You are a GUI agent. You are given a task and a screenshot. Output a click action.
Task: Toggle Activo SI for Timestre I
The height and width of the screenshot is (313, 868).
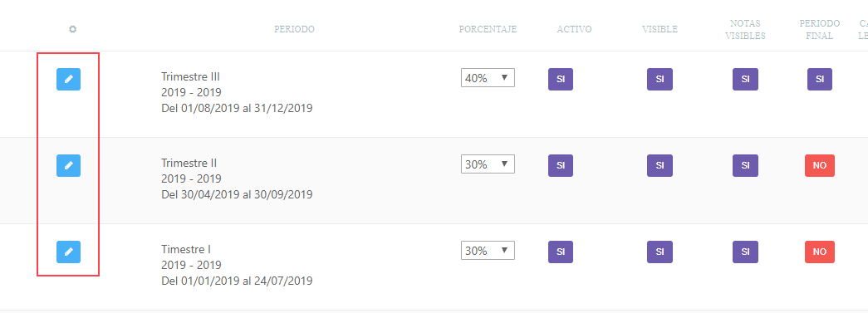[560, 252]
